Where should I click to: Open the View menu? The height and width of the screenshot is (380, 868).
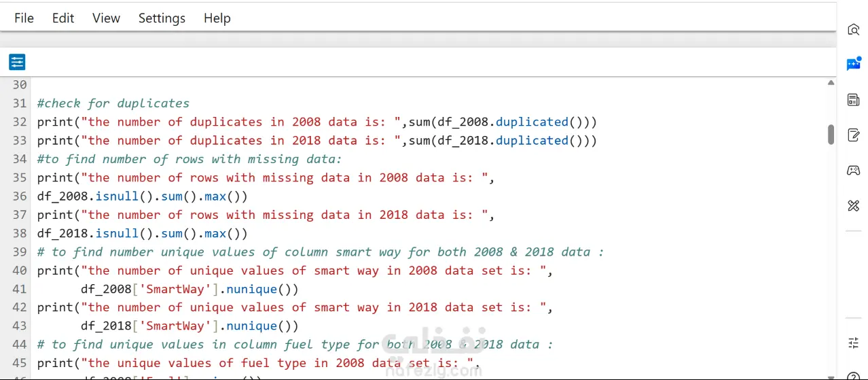point(106,18)
